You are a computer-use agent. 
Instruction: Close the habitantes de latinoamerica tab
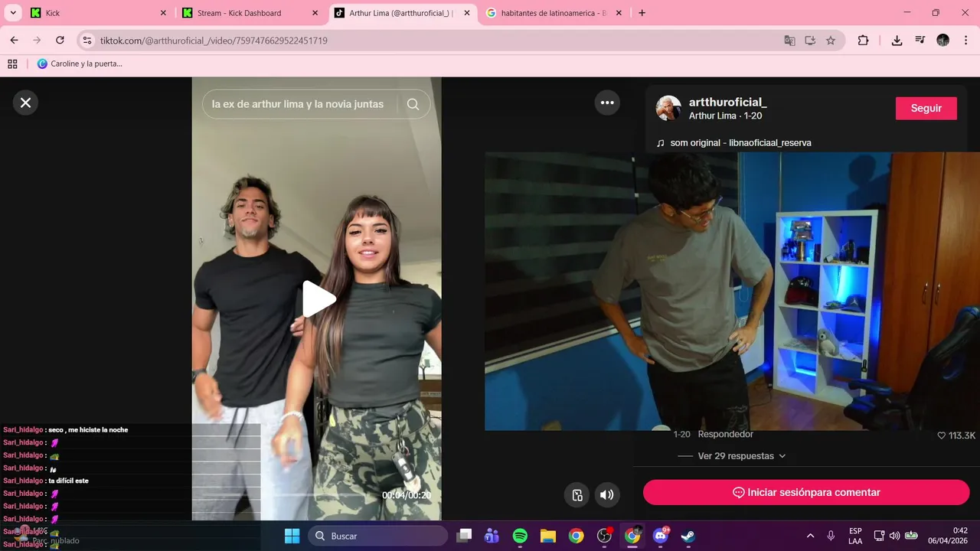coord(619,13)
